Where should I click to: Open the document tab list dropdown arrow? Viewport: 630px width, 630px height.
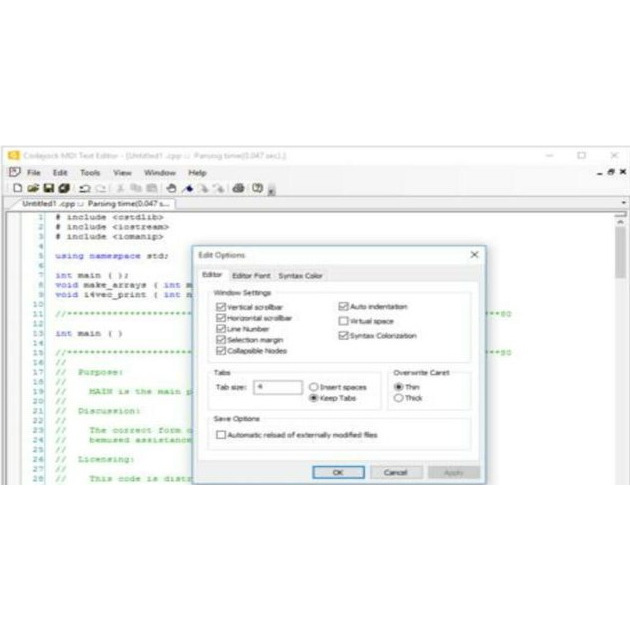623,203
